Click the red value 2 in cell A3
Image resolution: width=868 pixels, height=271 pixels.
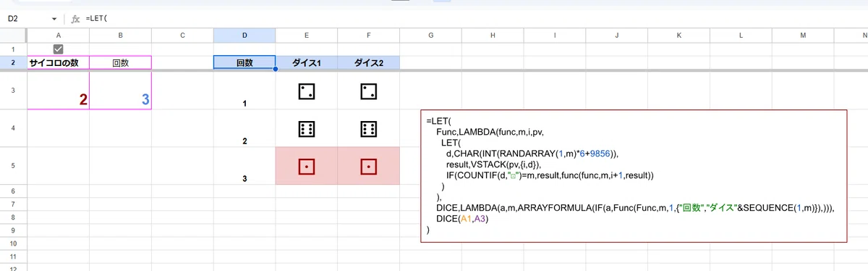tap(83, 100)
